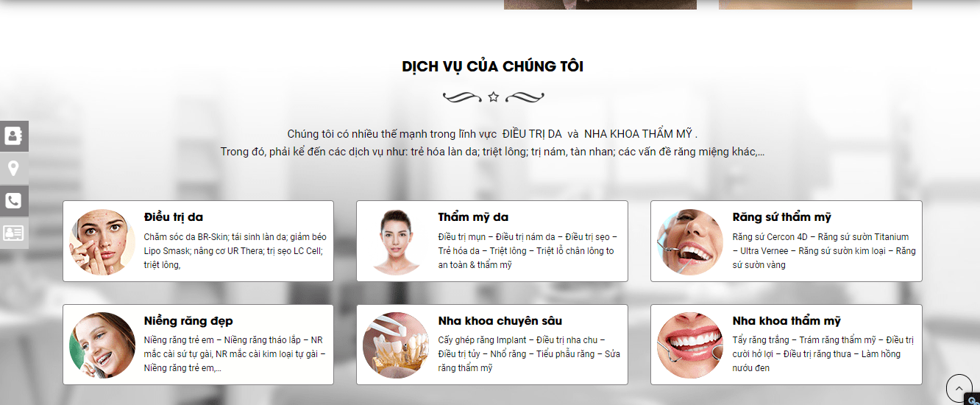Click the dark search icon in the corner

(973, 400)
